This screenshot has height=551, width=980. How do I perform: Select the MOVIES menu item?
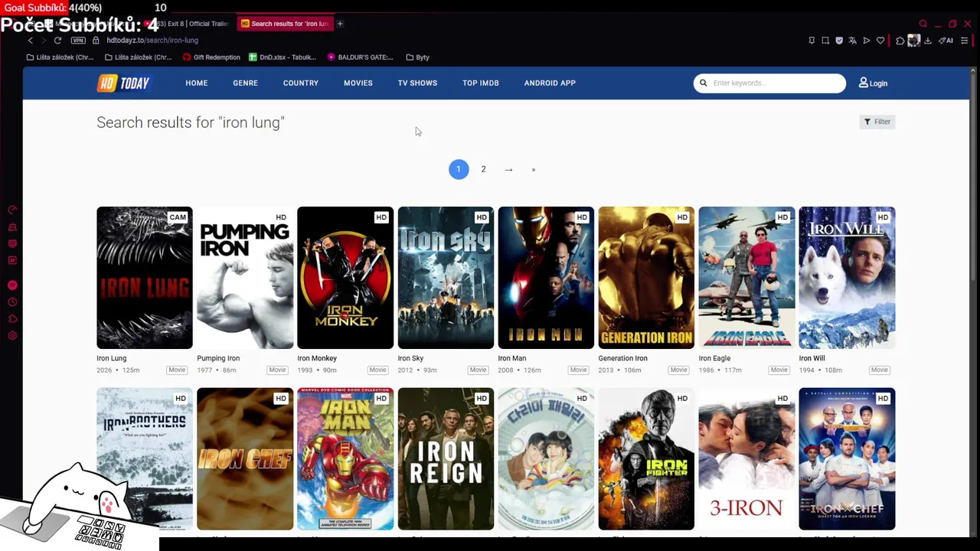(358, 83)
